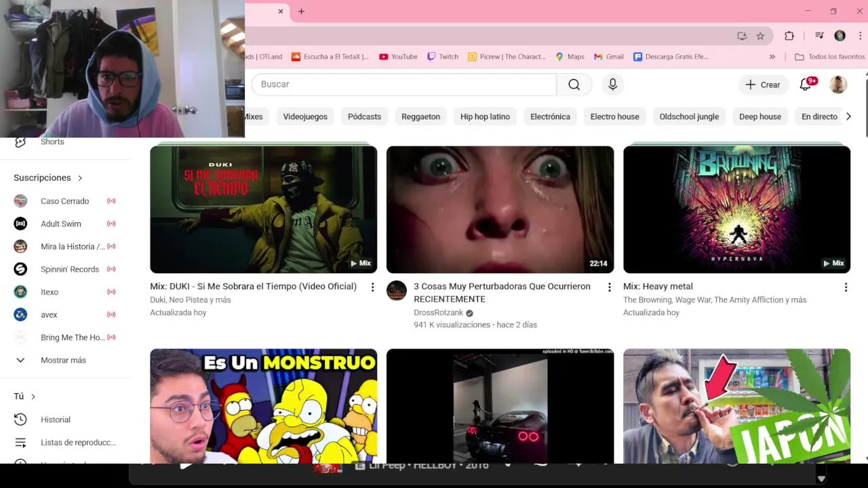Screen dimensions: 868x488
Task: Open the avex subscription
Action: (65, 314)
